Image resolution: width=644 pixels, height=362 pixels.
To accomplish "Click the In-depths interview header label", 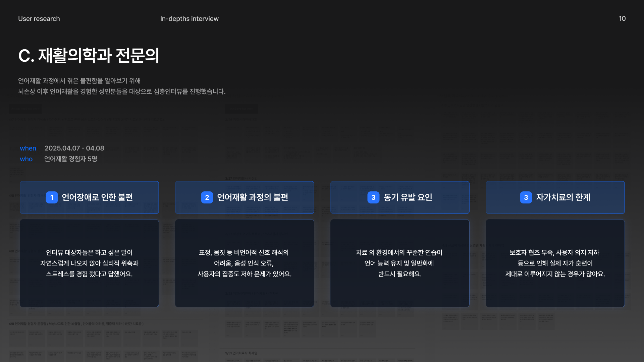I will [x=189, y=19].
